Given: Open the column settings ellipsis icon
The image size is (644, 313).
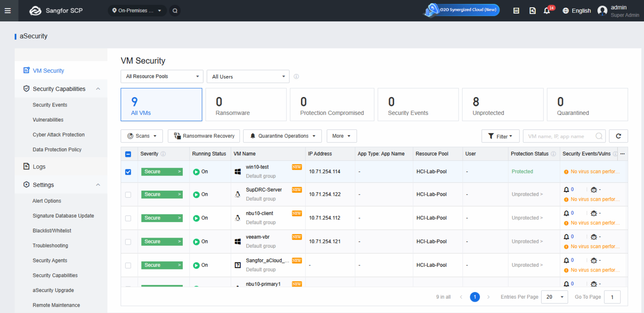Looking at the screenshot, I should (x=623, y=154).
